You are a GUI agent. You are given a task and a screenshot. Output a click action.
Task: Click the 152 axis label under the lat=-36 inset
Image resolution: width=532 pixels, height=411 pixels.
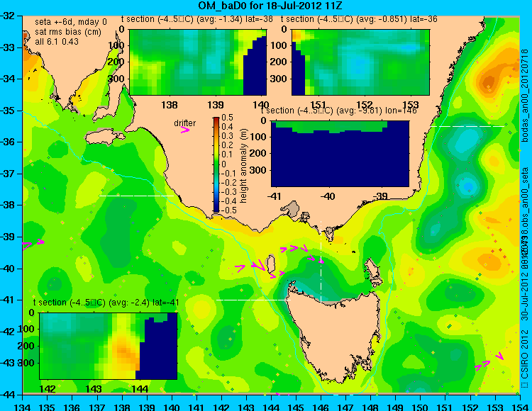point(365,105)
